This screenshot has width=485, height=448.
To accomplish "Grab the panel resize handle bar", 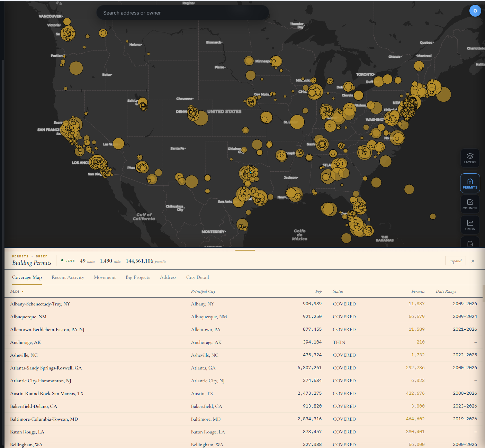I will pos(245,250).
